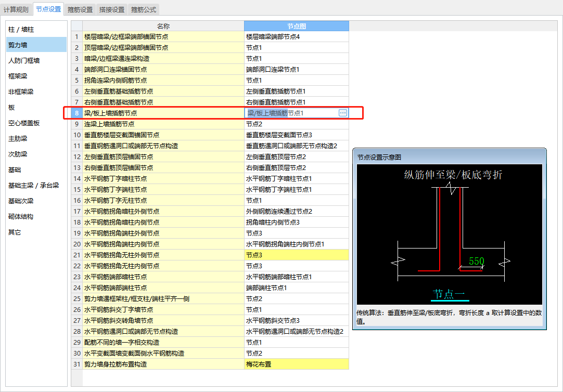563x392 pixels.
Task: Open the 砌体结构 category
Action: (36, 217)
